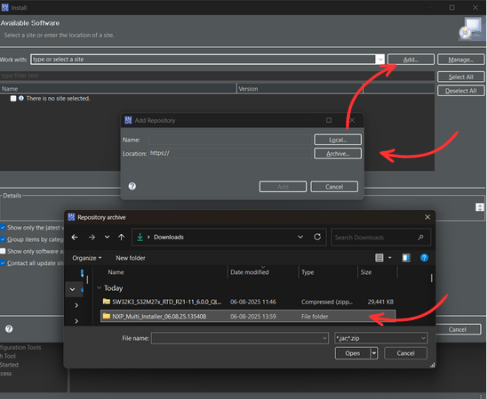Expand first navigation pane tree node
487x399 pixels.
[72, 289]
